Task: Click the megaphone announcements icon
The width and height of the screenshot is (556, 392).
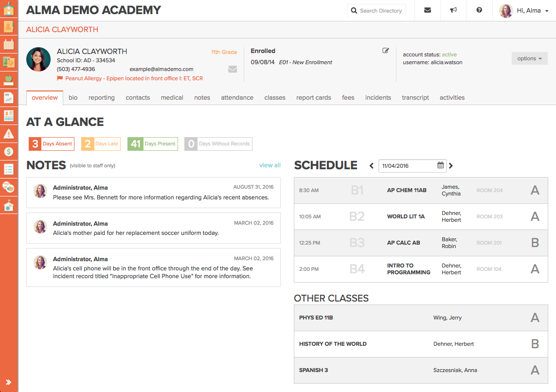Action: pos(453,10)
